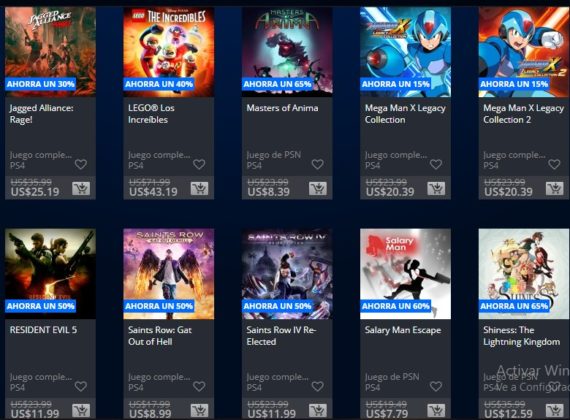Image resolution: width=570 pixels, height=420 pixels.
Task: Open LEGO The Incredibles cover thumbnail
Action: [169, 52]
